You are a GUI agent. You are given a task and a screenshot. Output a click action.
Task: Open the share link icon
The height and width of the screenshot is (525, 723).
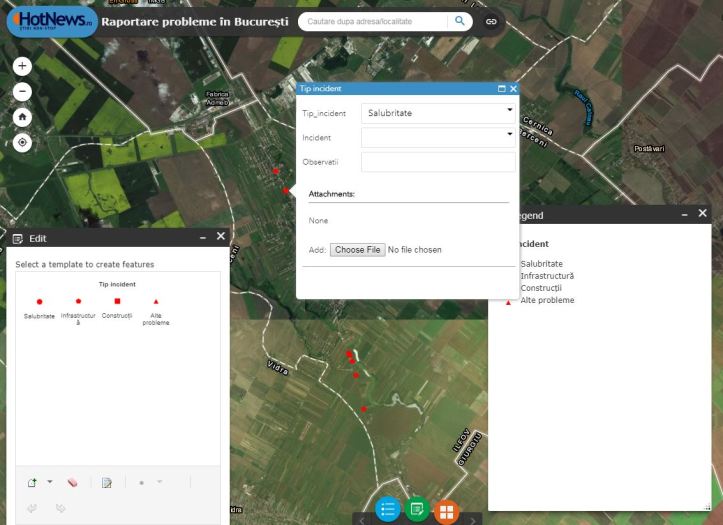pos(491,21)
